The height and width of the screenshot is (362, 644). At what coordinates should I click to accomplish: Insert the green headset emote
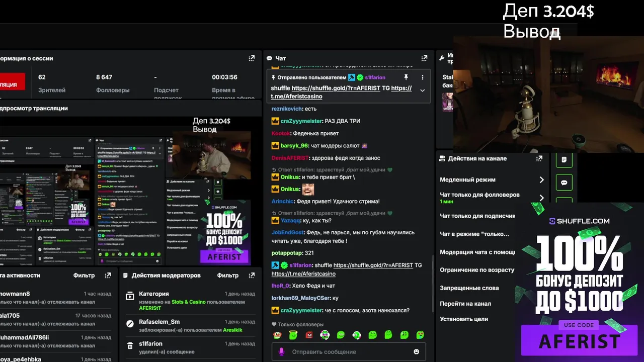coord(357,335)
